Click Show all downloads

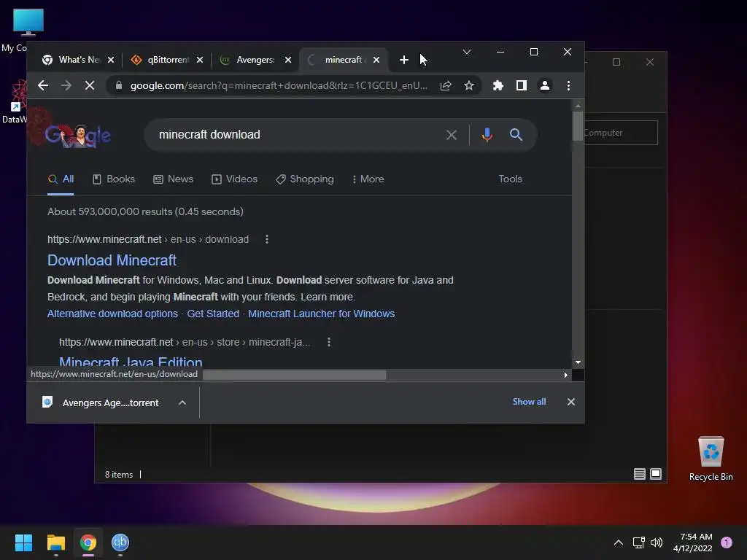pyautogui.click(x=529, y=402)
